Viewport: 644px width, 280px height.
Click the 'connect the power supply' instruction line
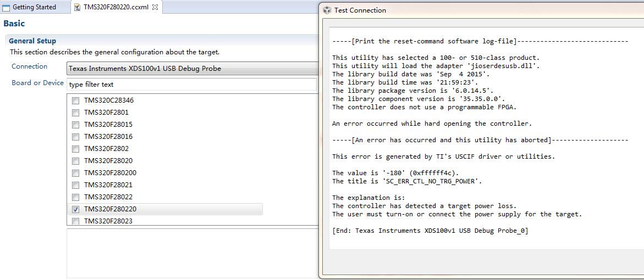pyautogui.click(x=457, y=214)
